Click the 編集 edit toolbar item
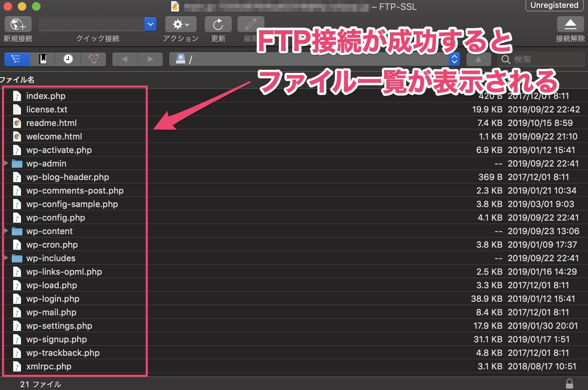 (x=251, y=24)
